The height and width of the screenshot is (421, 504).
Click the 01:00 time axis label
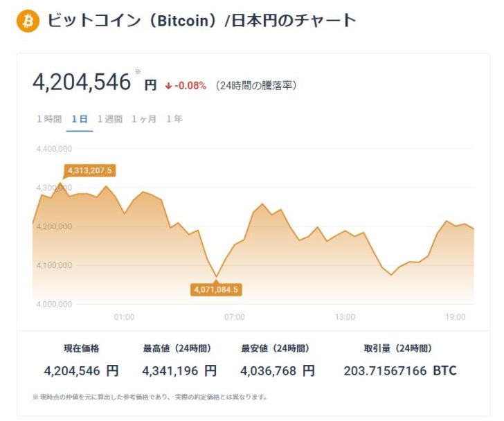click(124, 316)
